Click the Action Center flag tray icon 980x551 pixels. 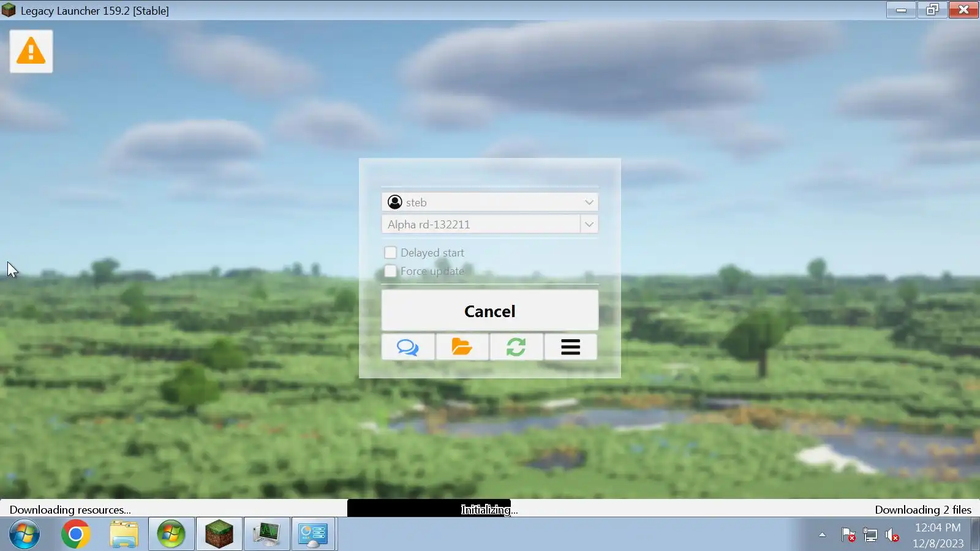tap(848, 534)
